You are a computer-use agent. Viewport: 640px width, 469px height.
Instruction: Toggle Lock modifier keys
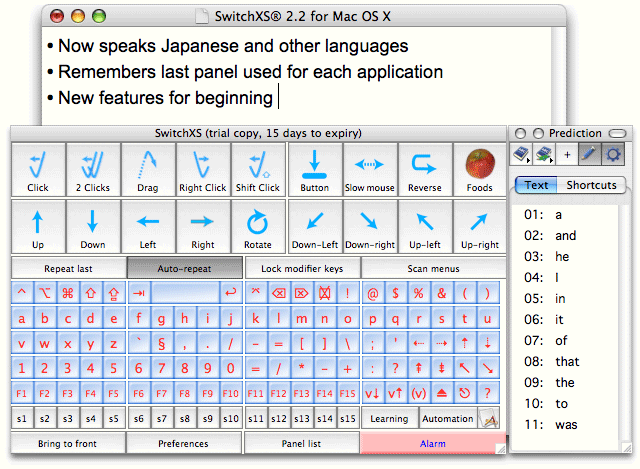point(302,268)
